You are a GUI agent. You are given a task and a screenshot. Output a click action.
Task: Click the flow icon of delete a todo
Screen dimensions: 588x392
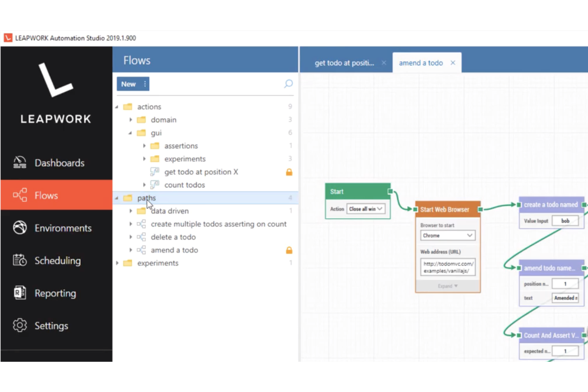coord(141,237)
